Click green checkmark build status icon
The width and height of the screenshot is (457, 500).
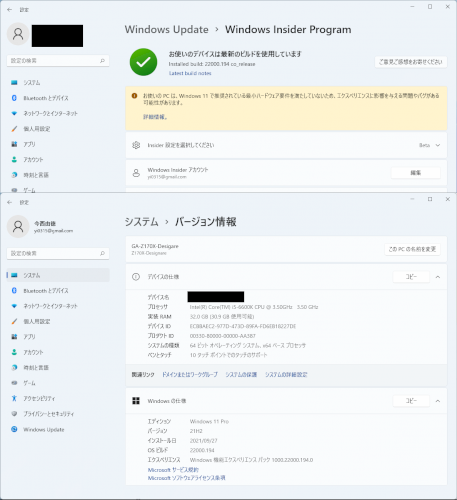[x=143, y=62]
